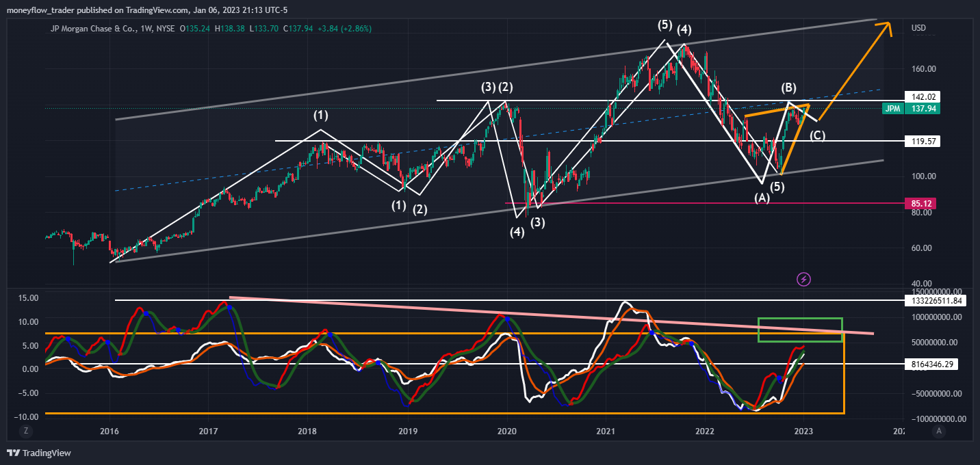Click the USD currency label
The image size is (980, 465).
[919, 28]
